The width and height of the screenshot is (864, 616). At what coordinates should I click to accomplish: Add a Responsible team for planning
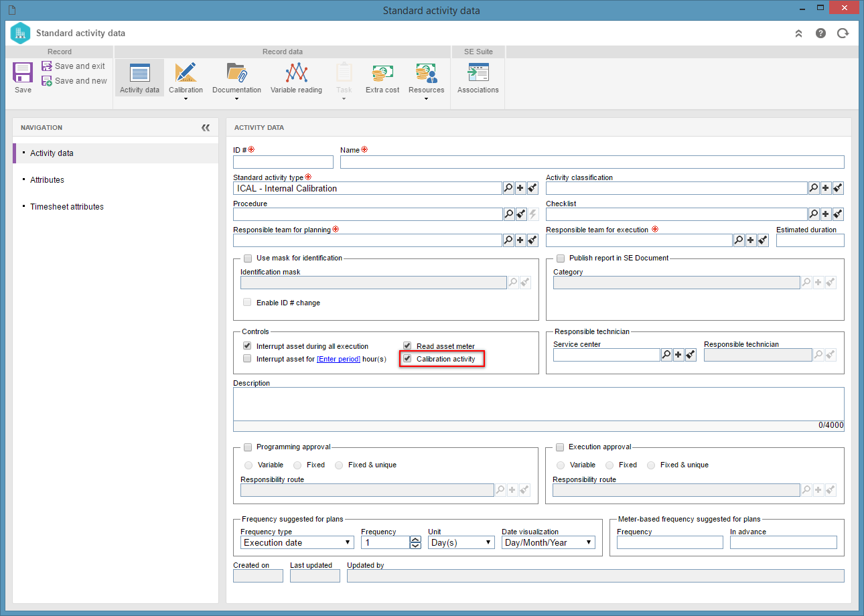click(x=520, y=240)
